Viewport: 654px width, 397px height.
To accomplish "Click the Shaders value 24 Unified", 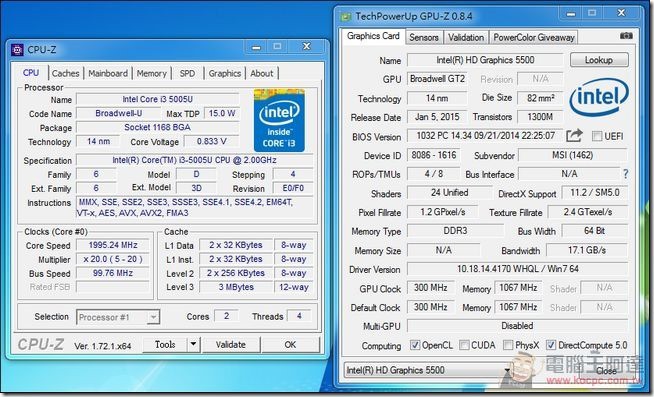I will tap(449, 193).
